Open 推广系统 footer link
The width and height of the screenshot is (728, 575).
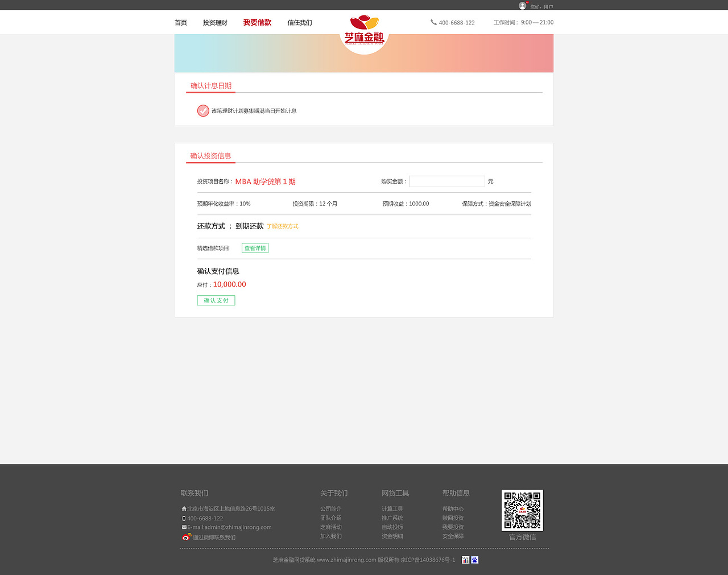tap(392, 518)
